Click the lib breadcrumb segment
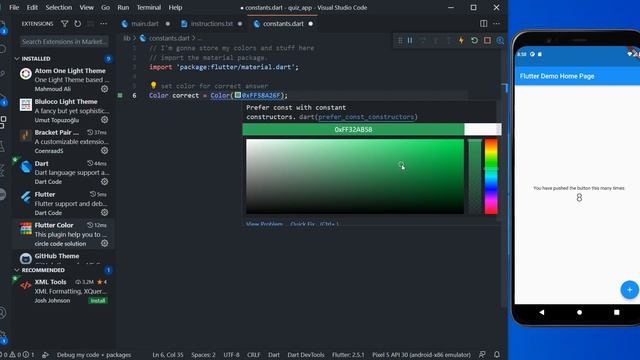Image resolution: width=640 pixels, height=360 pixels. (127, 38)
